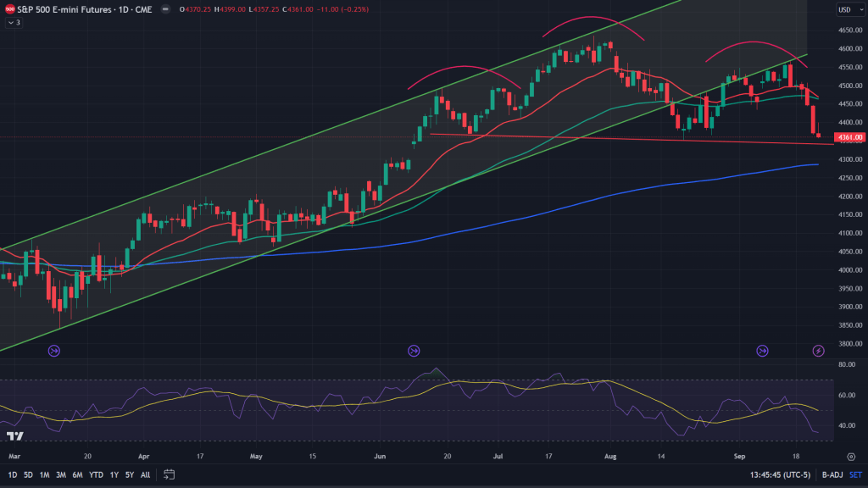868x488 pixels.
Task: Click the contract rollover marker in early September
Action: coord(763,350)
